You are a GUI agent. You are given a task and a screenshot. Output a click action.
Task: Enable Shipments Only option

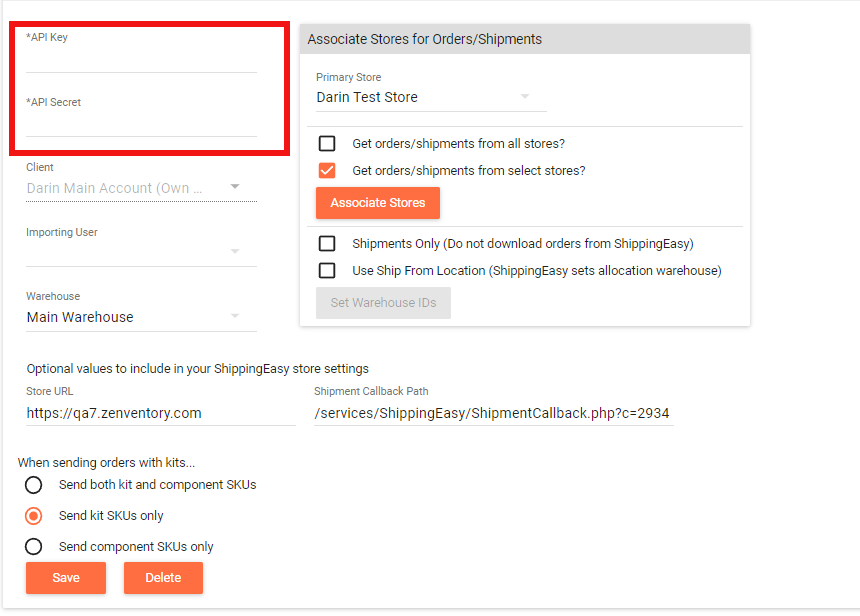(326, 243)
